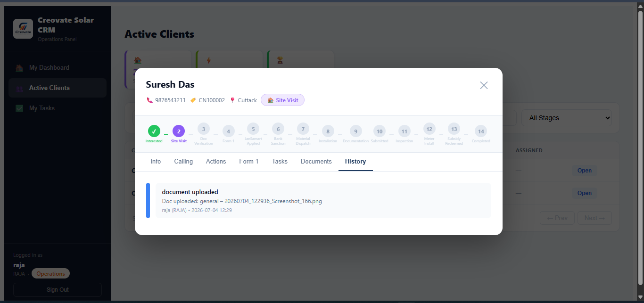644x303 pixels.
Task: Select the History tab
Action: click(x=355, y=162)
